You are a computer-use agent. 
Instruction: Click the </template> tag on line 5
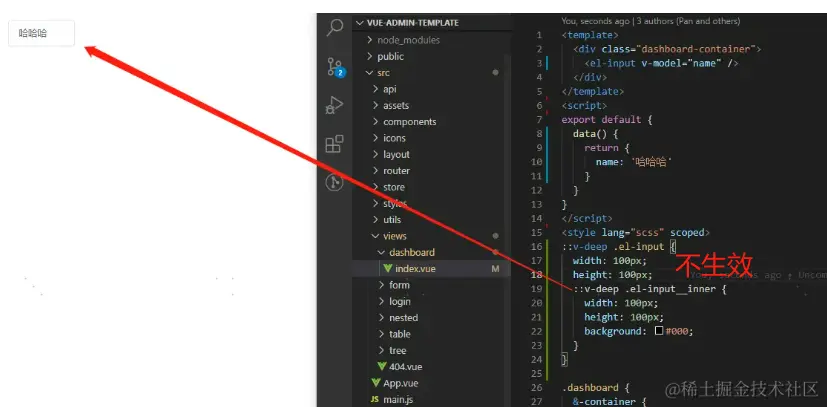[x=593, y=91]
